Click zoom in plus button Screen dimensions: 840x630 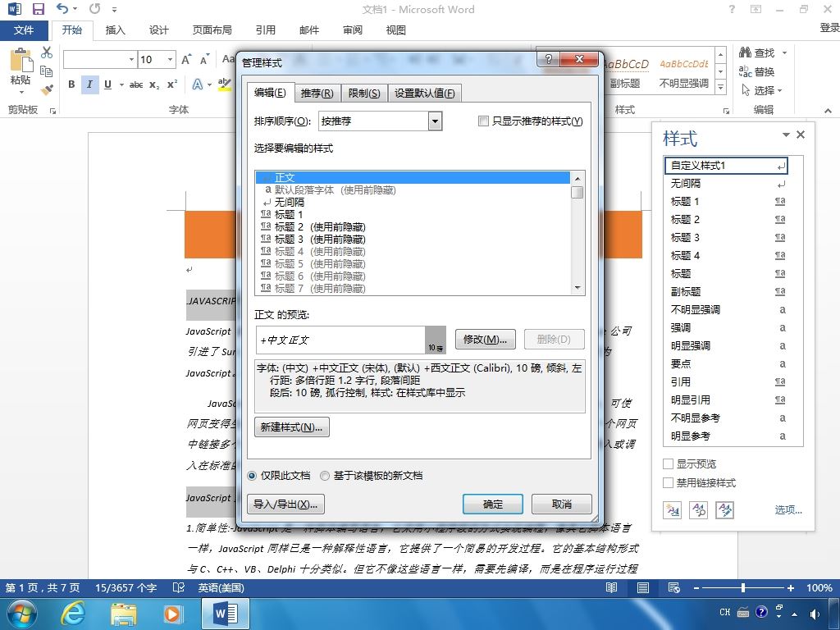click(x=790, y=587)
